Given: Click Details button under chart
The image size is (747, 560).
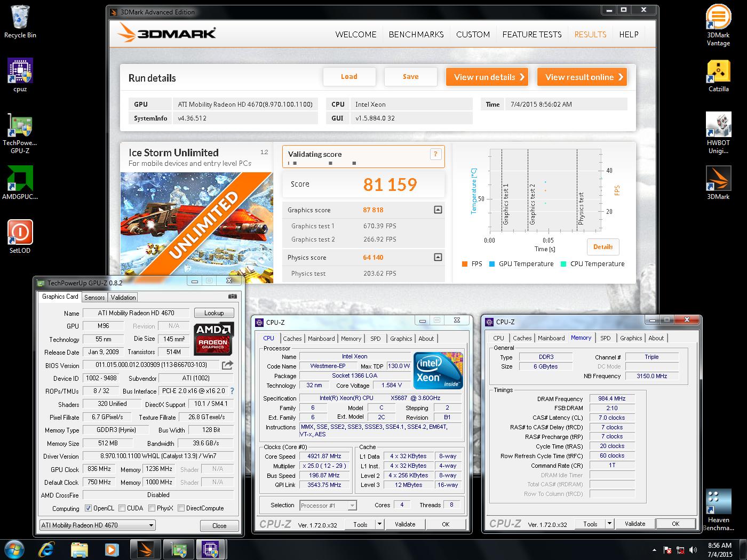Looking at the screenshot, I should [x=603, y=247].
